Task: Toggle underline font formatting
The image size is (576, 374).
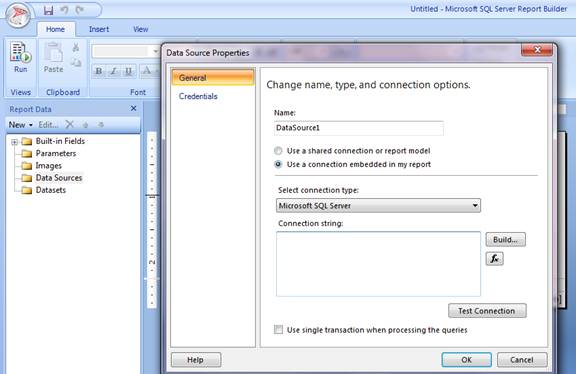Action: (129, 71)
